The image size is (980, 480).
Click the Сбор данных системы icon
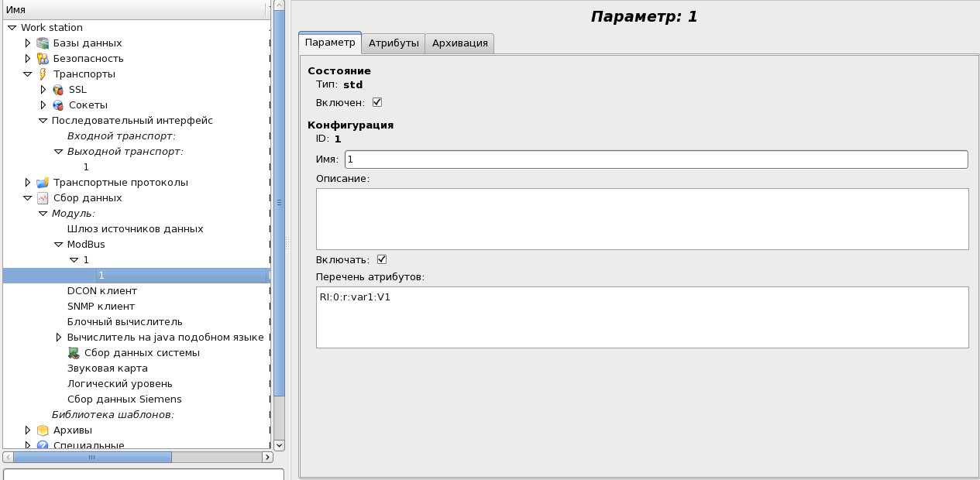point(74,353)
